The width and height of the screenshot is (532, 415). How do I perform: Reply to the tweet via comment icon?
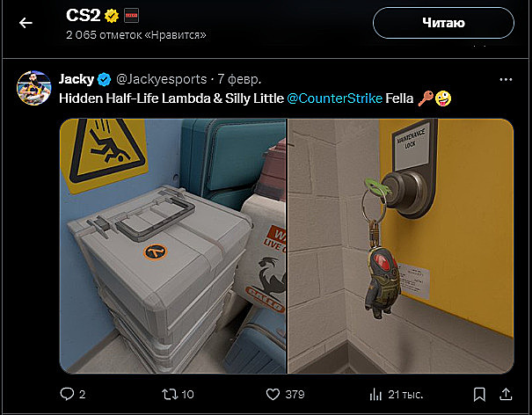(x=67, y=394)
